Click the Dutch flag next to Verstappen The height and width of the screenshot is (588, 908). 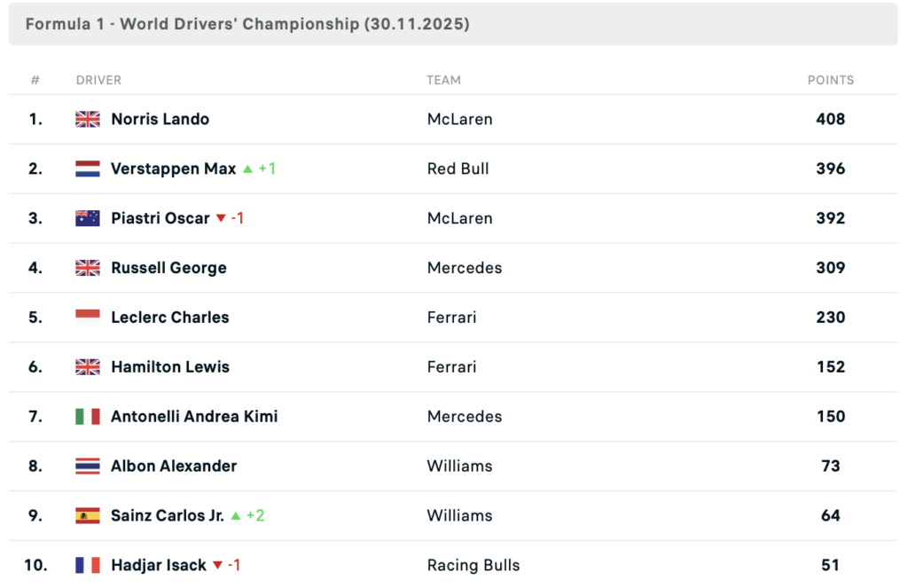[88, 169]
